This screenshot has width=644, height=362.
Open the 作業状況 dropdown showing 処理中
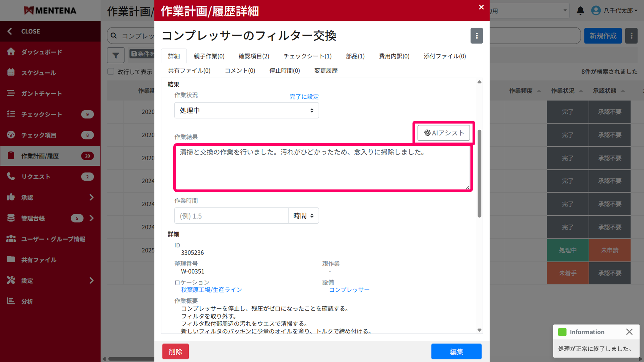click(246, 110)
